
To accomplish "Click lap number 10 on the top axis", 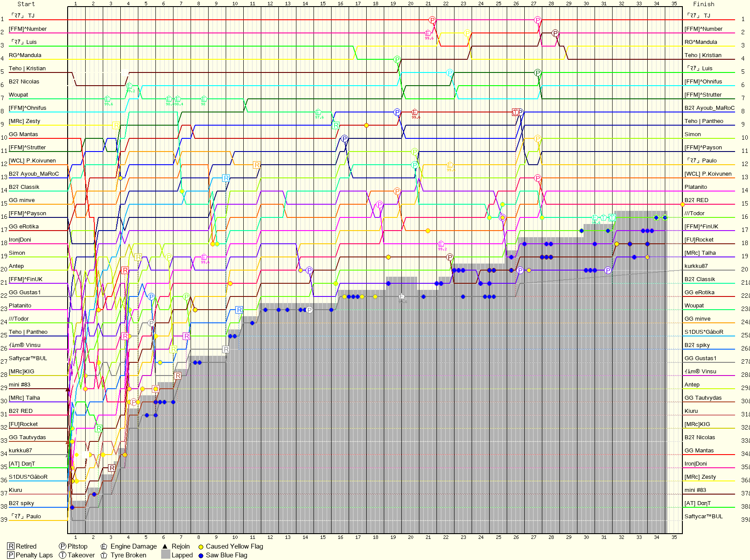I will coord(235,4).
